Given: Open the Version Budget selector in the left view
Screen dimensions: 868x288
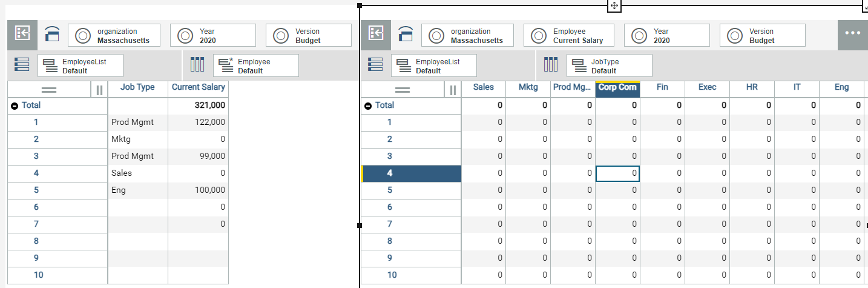Looking at the screenshot, I should coord(309,36).
